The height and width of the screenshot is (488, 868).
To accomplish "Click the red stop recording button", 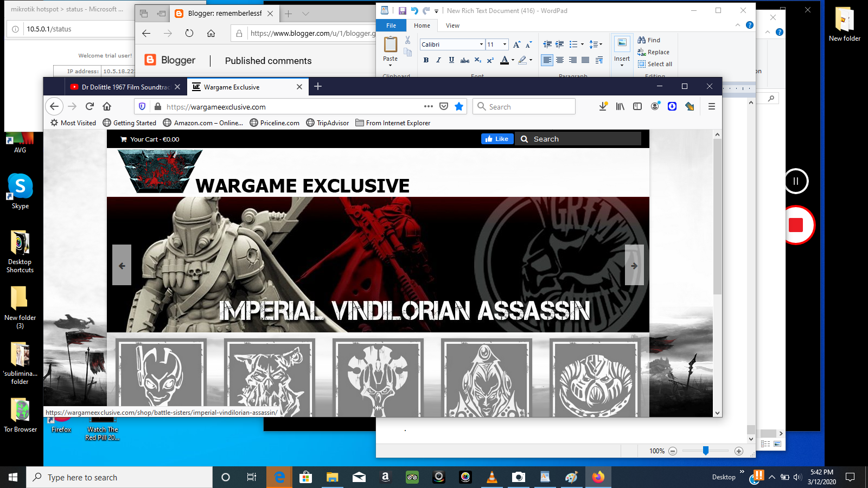I will (796, 225).
